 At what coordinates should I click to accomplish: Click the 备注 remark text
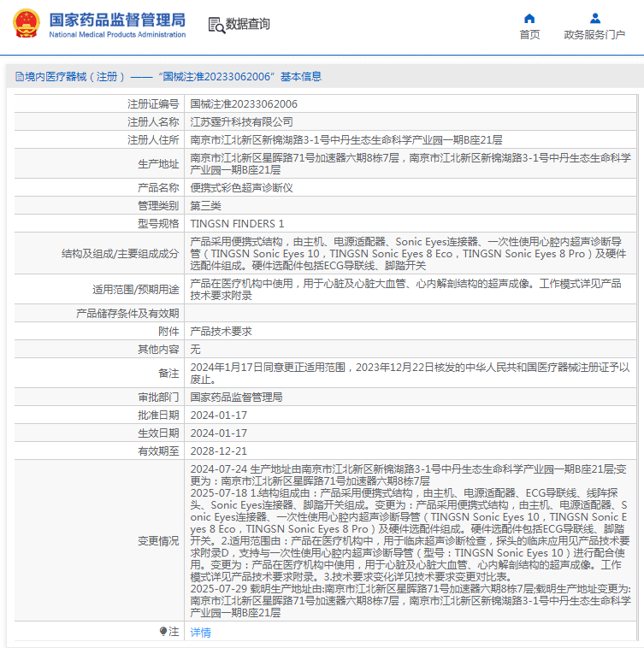[x=410, y=374]
